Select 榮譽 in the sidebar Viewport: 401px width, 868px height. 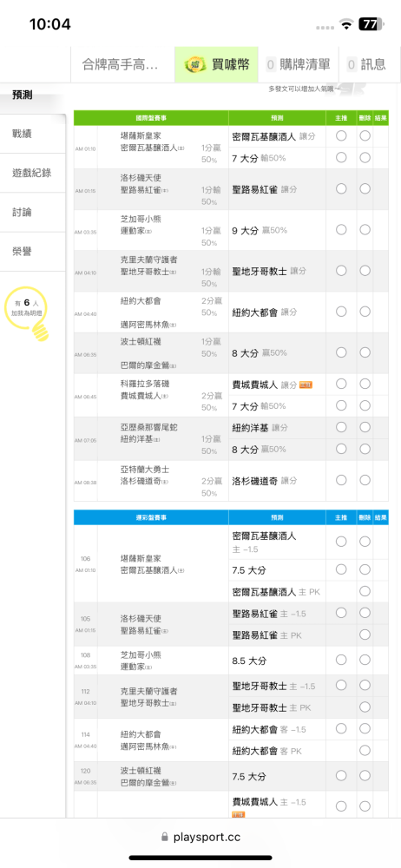click(x=32, y=252)
